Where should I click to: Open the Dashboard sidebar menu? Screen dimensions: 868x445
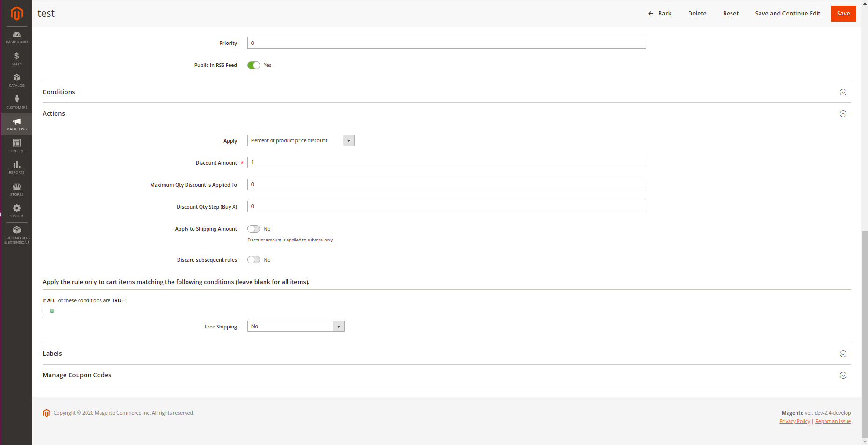17,37
